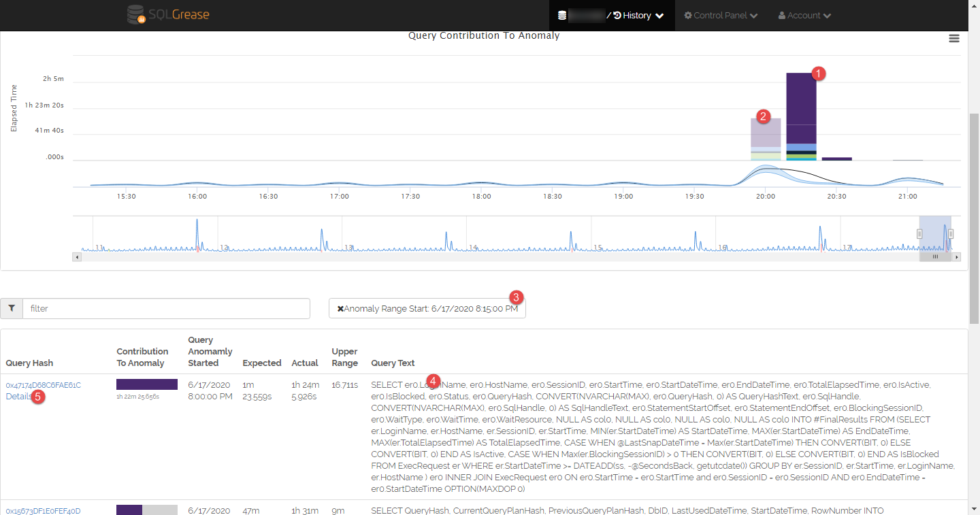Click the Query Text column header
This screenshot has height=515, width=980.
393,363
